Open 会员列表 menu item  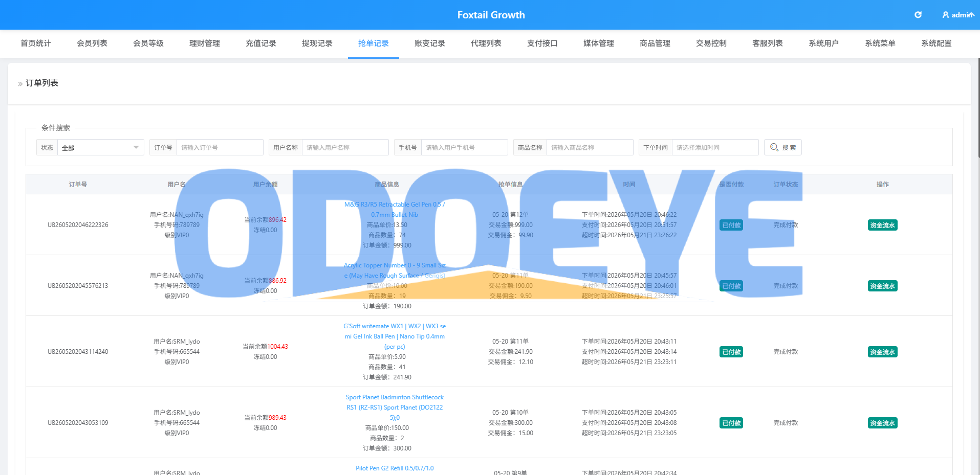click(x=92, y=43)
